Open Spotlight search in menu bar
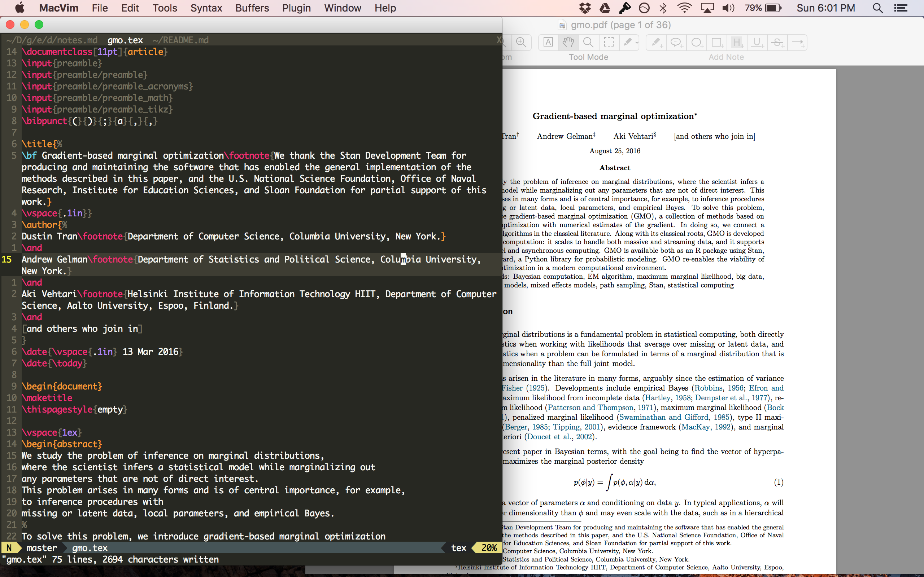The image size is (924, 577). [x=877, y=8]
